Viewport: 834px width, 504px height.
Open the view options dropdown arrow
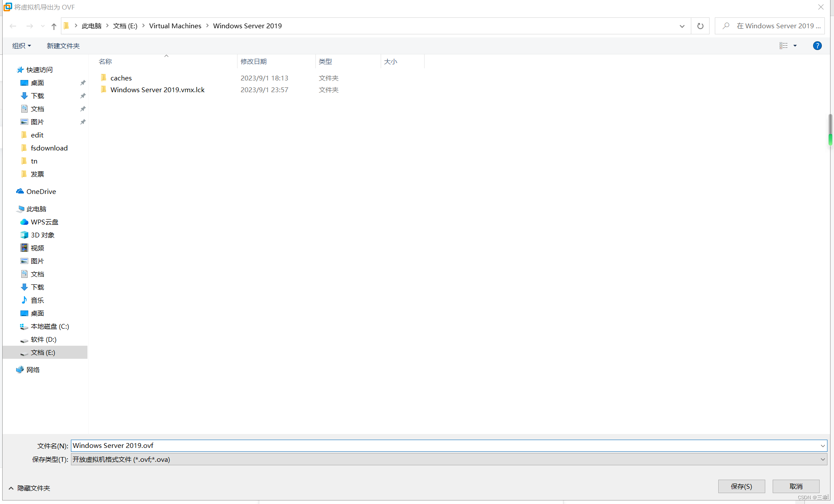pos(795,46)
